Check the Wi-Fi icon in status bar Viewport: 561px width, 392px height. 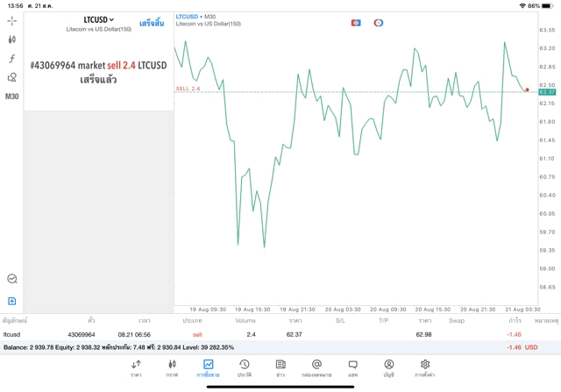tap(522, 6)
